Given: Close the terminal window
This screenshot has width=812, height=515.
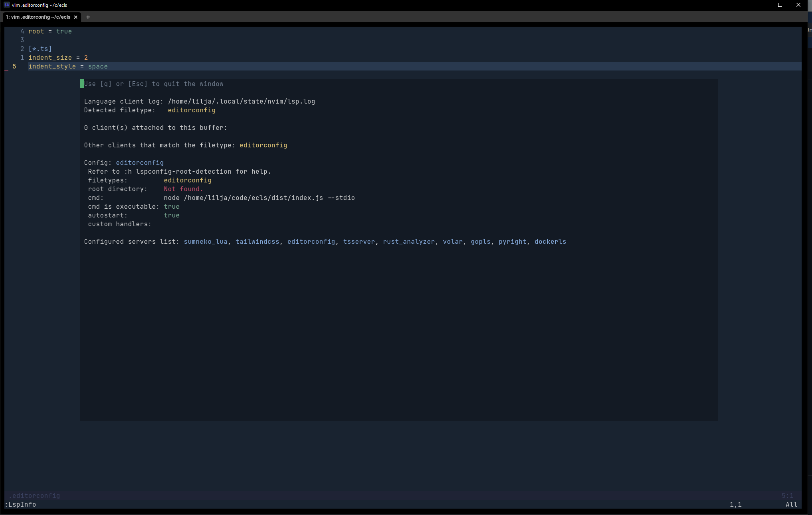Looking at the screenshot, I should (x=798, y=5).
